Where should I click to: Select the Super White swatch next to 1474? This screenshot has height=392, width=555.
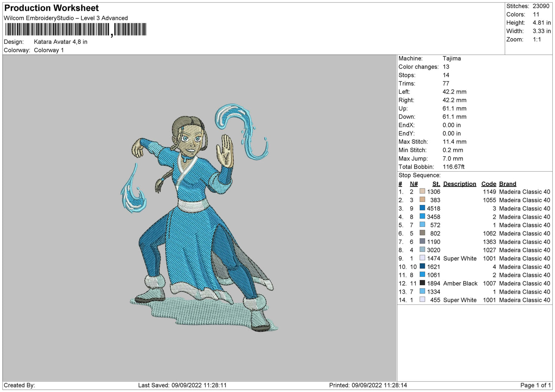[422, 258]
